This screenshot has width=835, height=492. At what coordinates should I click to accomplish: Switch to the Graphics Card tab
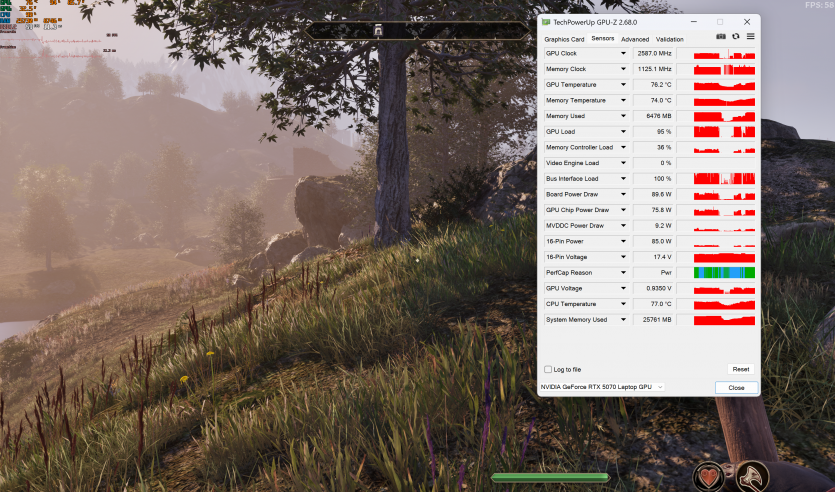click(564, 39)
